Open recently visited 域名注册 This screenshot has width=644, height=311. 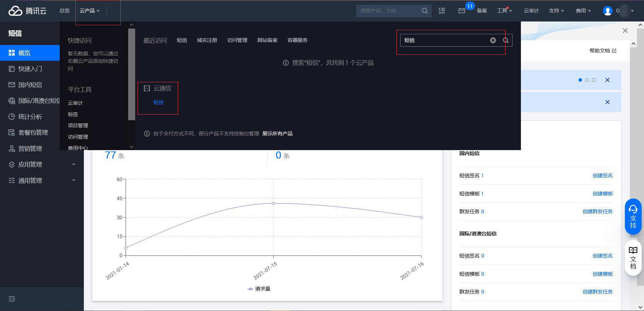tap(207, 40)
